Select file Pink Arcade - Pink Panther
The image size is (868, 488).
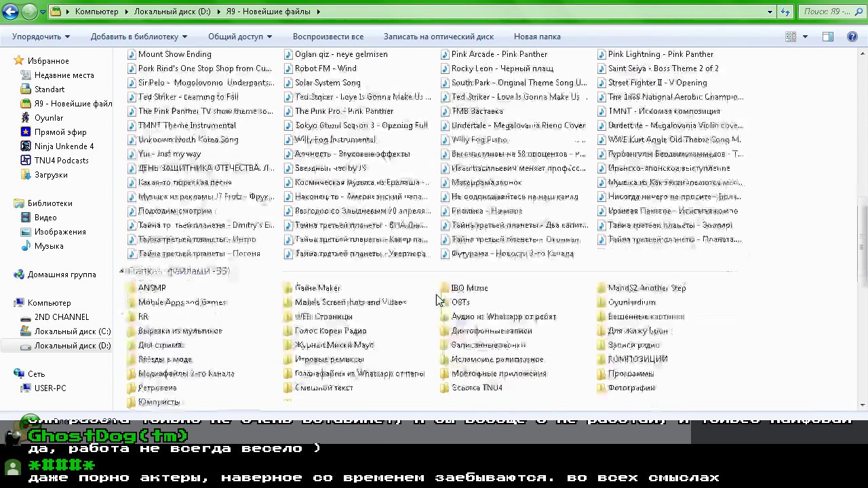click(499, 54)
